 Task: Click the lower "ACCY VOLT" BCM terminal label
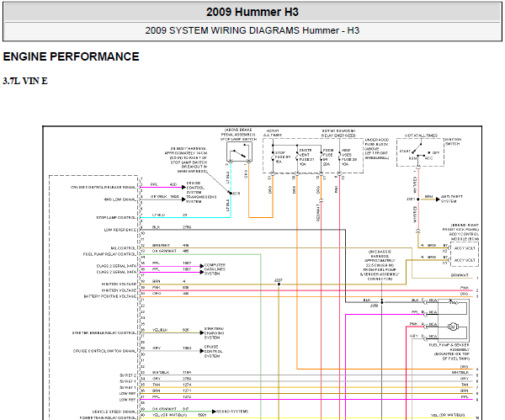[x=465, y=260]
